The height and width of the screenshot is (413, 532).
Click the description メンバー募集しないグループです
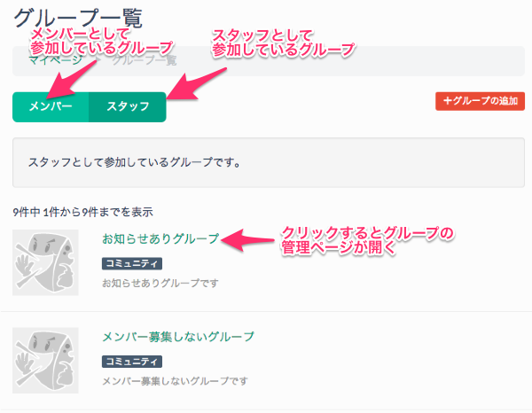point(176,381)
